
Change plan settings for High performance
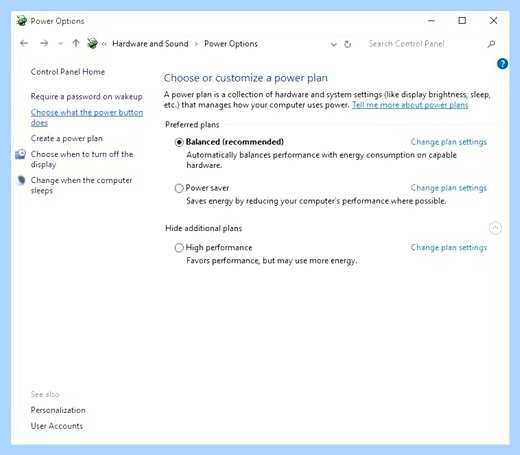coord(448,248)
